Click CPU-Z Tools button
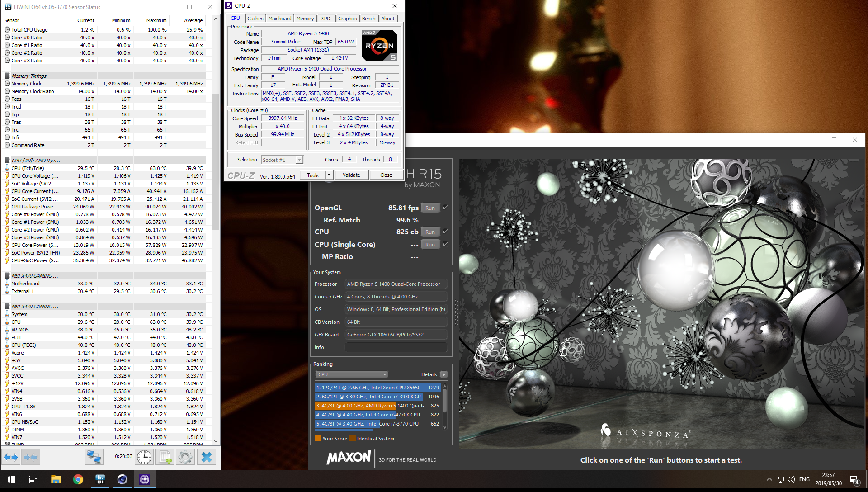This screenshot has width=868, height=492. pos(313,175)
